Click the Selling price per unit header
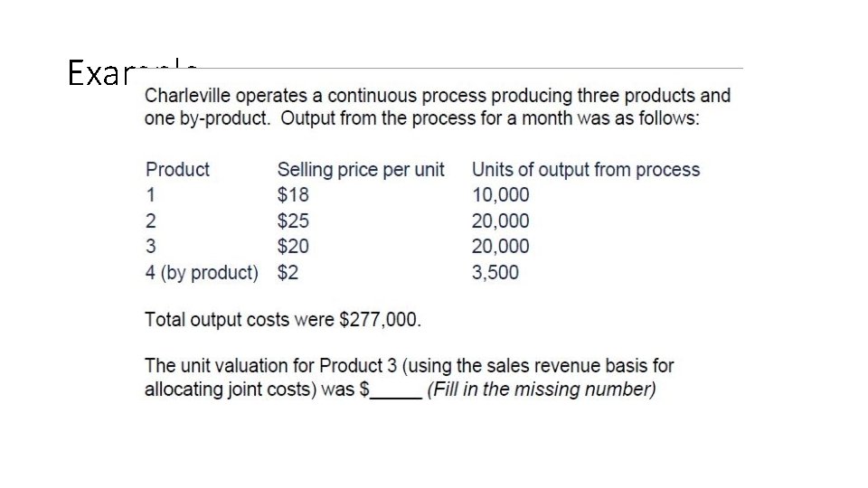The image size is (868, 488). click(x=361, y=169)
